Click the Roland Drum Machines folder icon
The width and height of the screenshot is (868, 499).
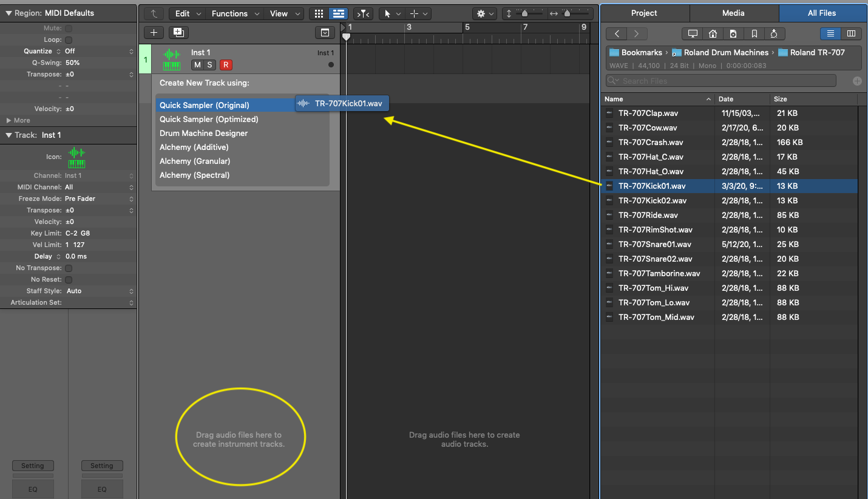pos(677,52)
